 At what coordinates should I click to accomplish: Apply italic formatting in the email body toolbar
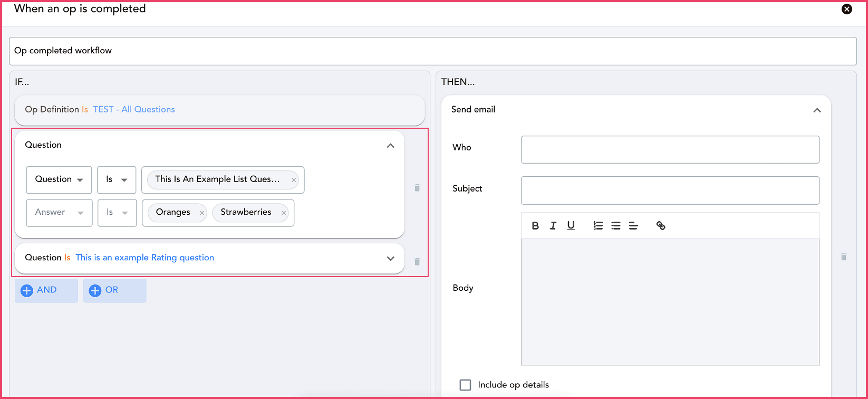[553, 226]
